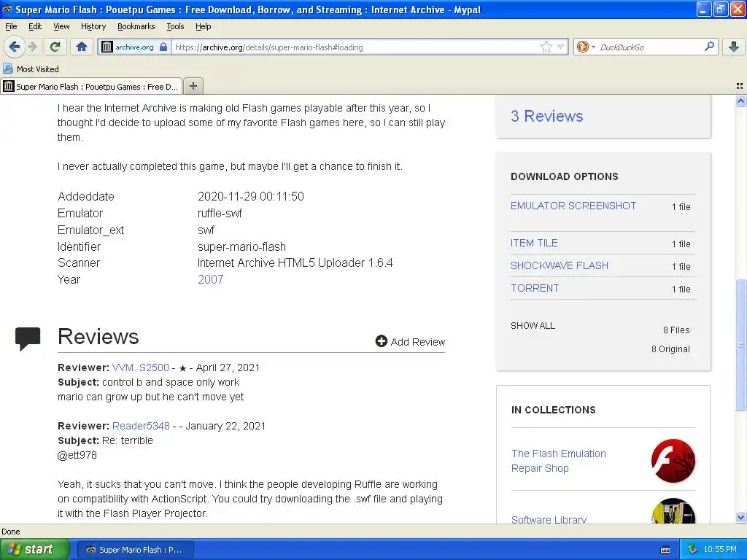Click the archive.org site identity icon
Viewport: 747px width, 560px height.
107,47
